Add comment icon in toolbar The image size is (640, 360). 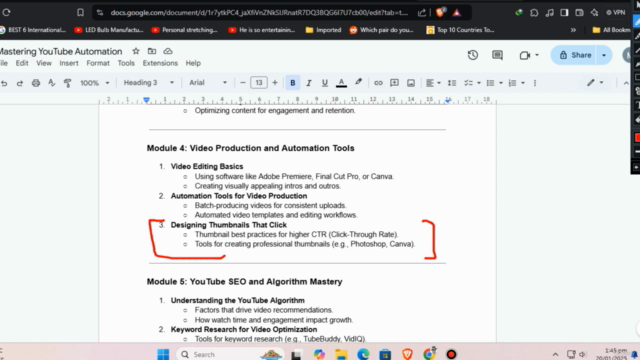tap(394, 83)
